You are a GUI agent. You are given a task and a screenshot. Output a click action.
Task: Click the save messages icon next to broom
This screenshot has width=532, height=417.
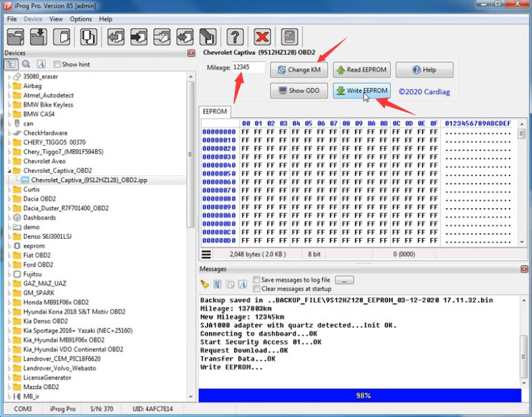coord(218,284)
